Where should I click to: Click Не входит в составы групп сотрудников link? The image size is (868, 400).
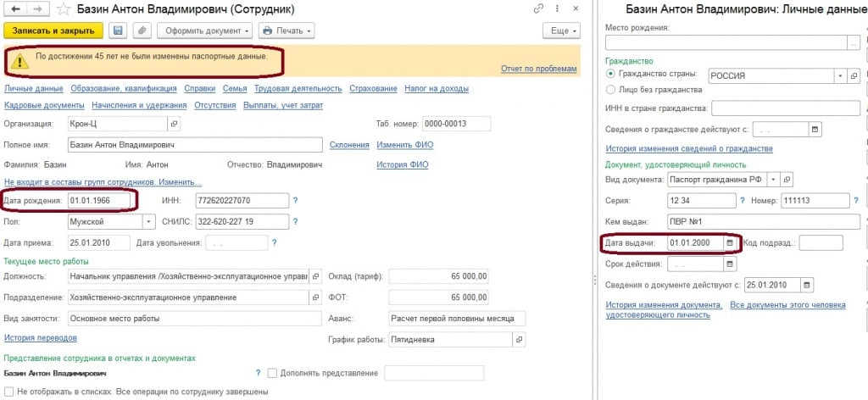pos(103,182)
